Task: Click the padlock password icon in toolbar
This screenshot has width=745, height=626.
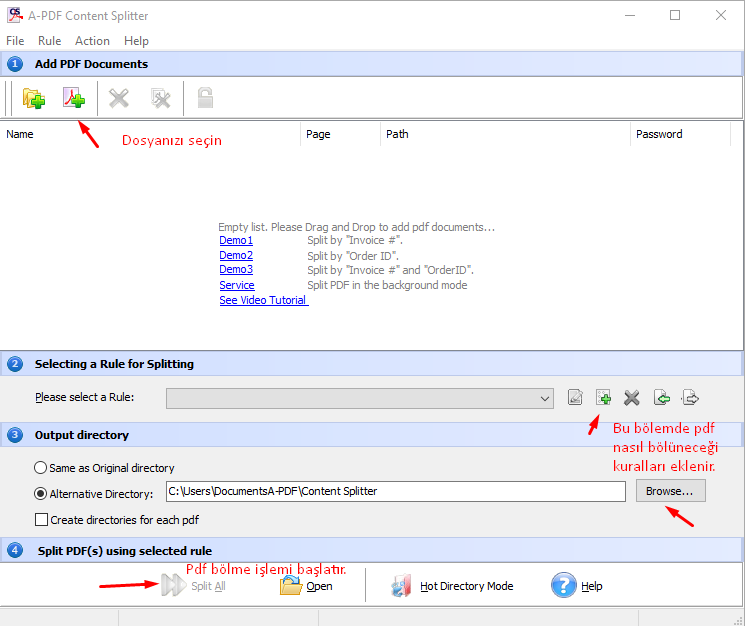Action: (x=205, y=97)
